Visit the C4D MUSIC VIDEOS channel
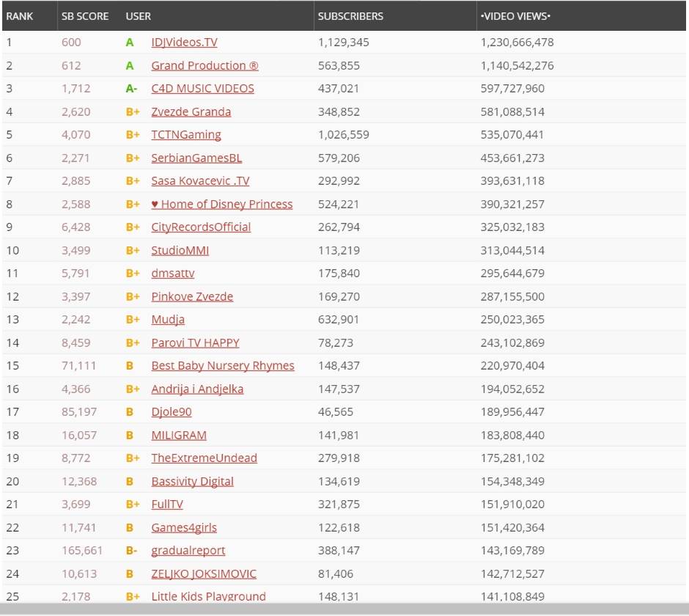Image resolution: width=689 pixels, height=616 pixels. [x=203, y=88]
